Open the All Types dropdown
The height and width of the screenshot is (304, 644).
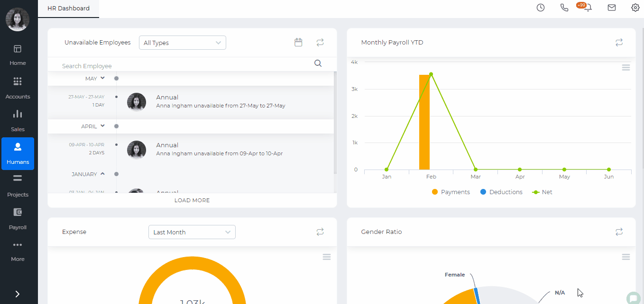(x=183, y=43)
